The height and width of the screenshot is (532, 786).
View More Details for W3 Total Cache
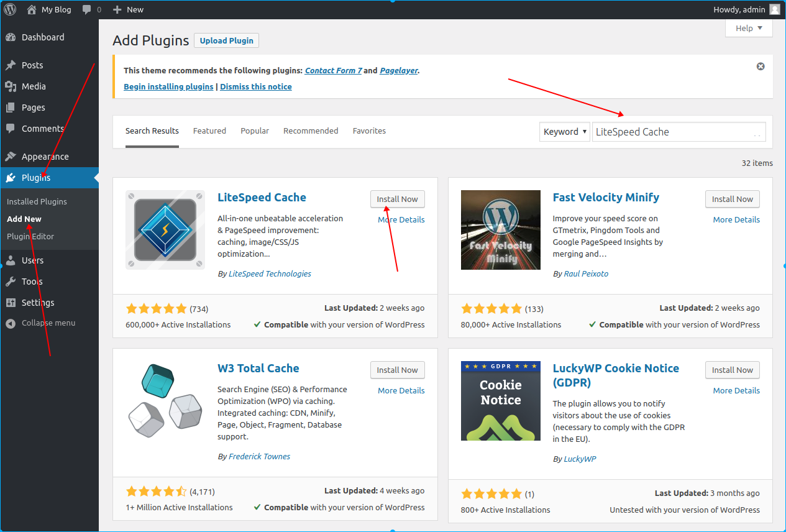point(401,391)
